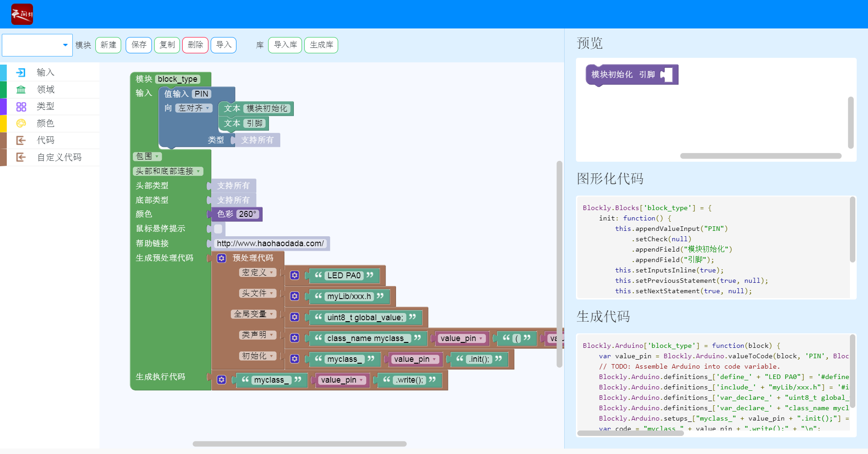
Task: Open the 类型 toolbox category
Action: [45, 107]
